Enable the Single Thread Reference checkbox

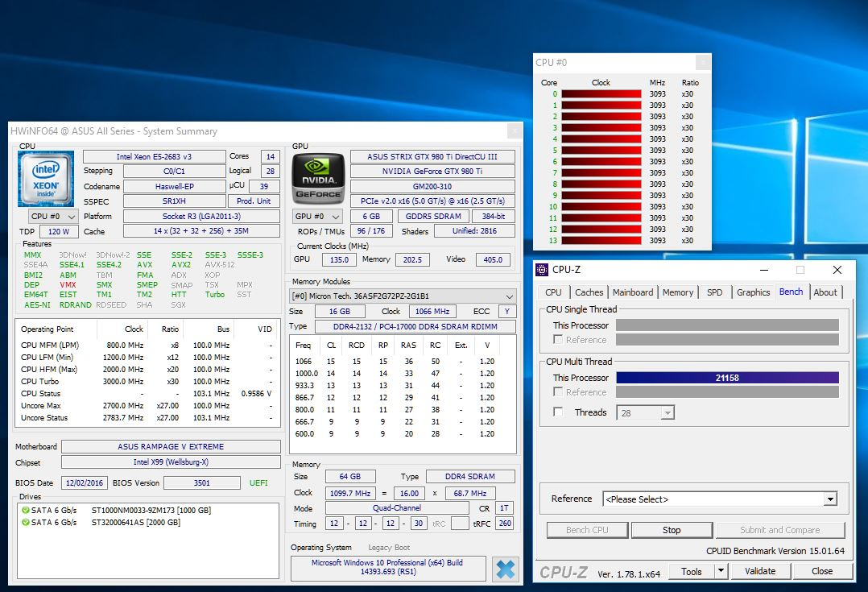point(558,339)
